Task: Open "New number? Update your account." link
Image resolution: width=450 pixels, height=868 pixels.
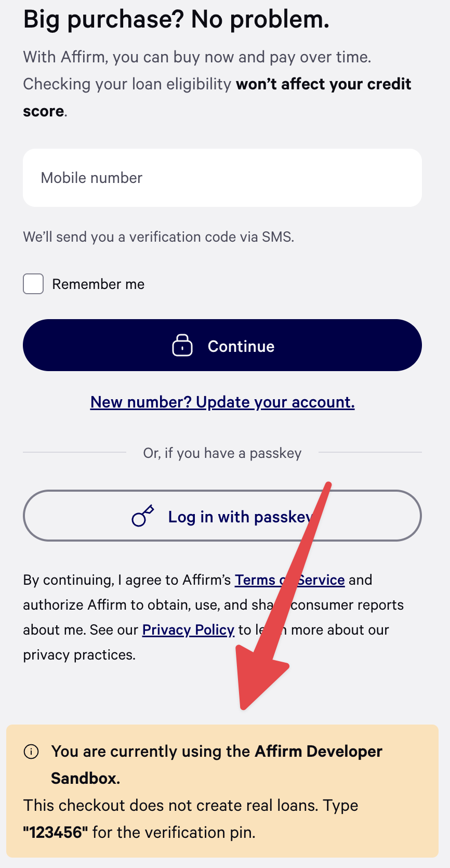Action: tap(222, 402)
